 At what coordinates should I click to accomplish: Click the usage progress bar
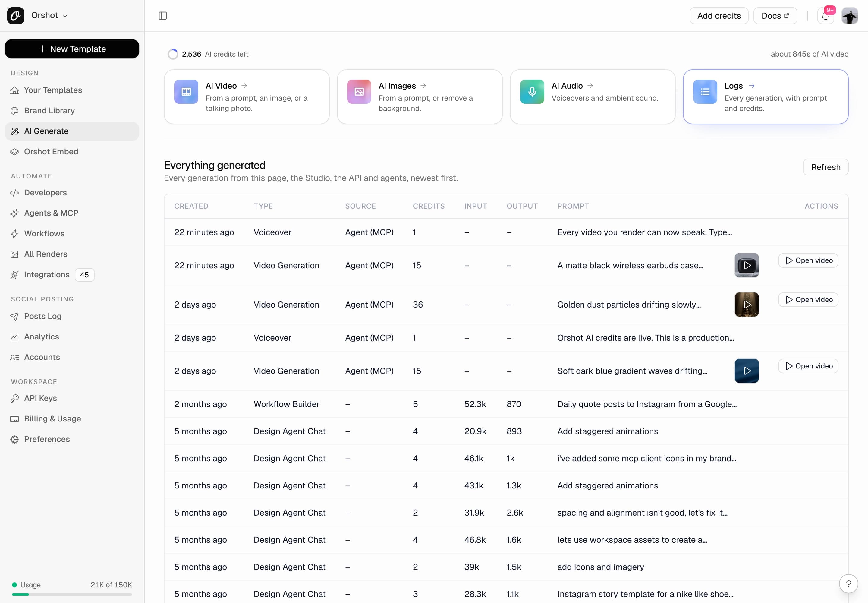[x=72, y=594]
